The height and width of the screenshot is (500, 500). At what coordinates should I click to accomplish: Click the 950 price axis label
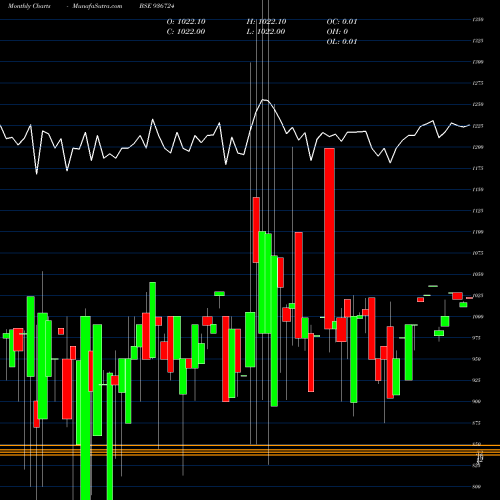coord(477,359)
